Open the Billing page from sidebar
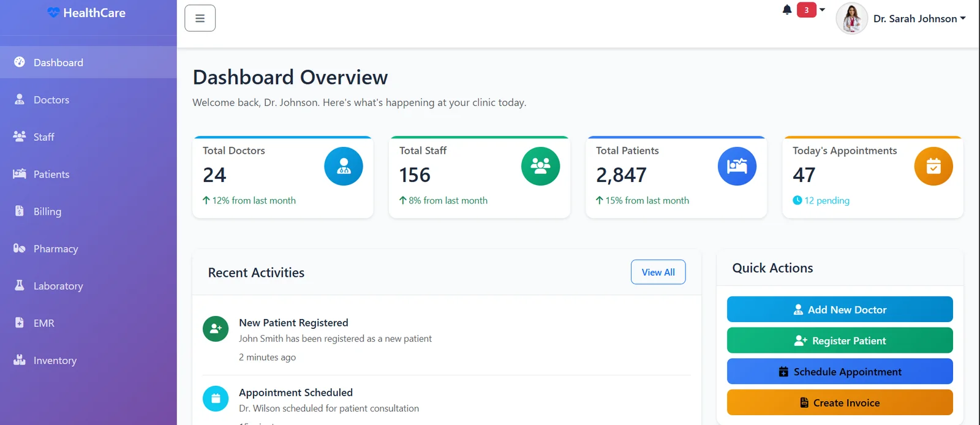980x425 pixels. tap(47, 211)
